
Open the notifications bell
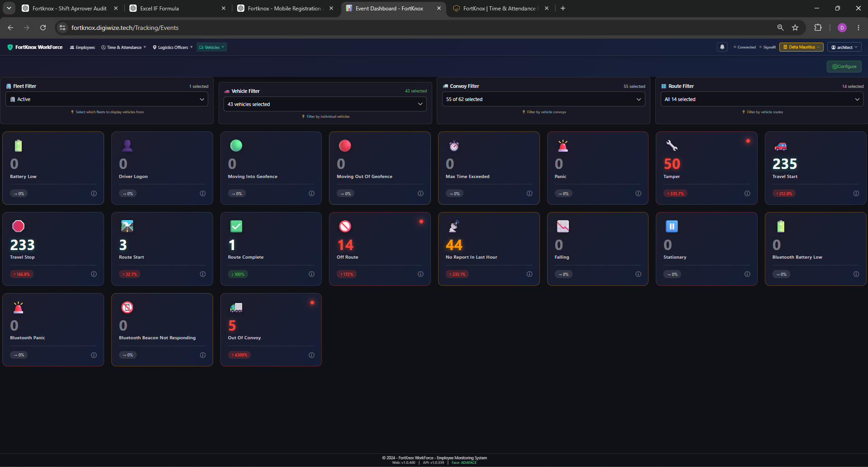click(722, 47)
